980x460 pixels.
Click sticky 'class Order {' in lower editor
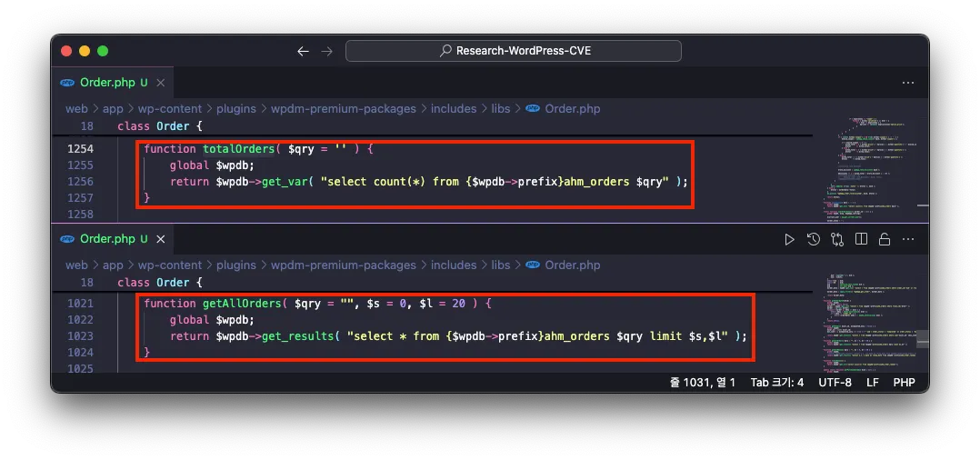pos(160,283)
